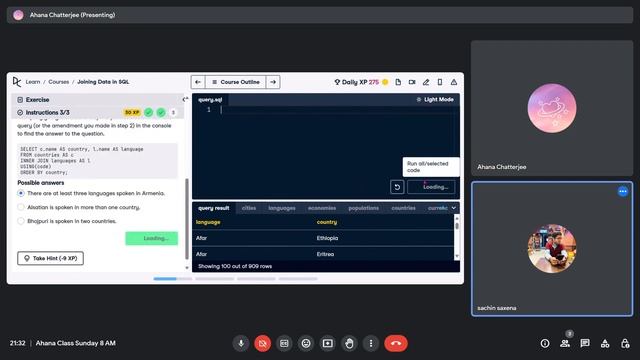Screen dimensions: 640x360
Task: Select step 3 instruction indicator
Action: [x=173, y=112]
